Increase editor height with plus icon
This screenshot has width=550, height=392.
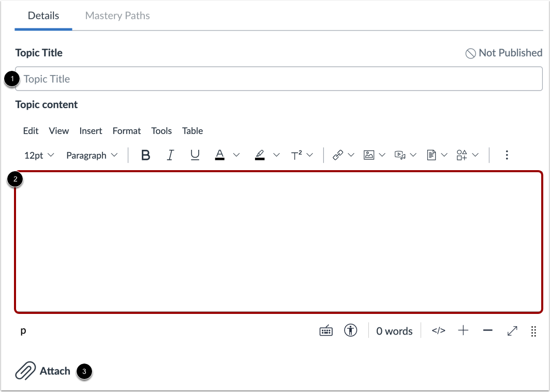[463, 330]
